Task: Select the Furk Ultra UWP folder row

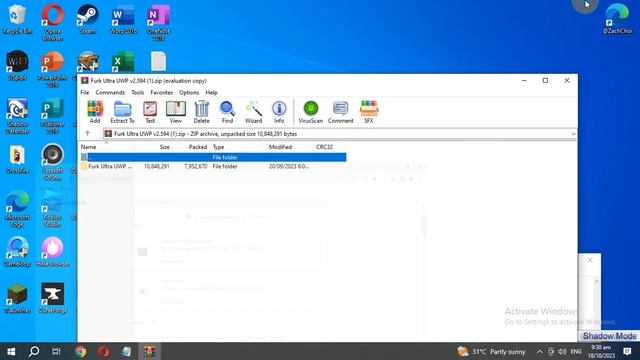Action: (213, 167)
